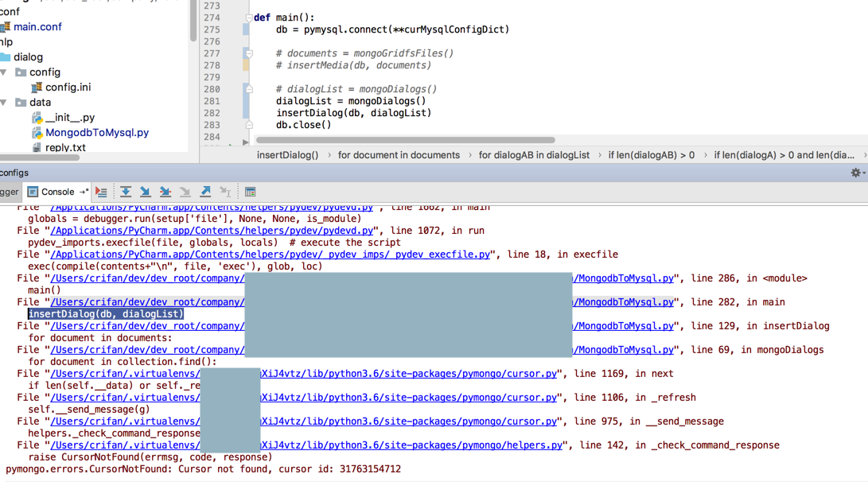868x482 pixels.
Task: Click 'if len(dialogAB) > 0' breadcrumb
Action: click(651, 155)
